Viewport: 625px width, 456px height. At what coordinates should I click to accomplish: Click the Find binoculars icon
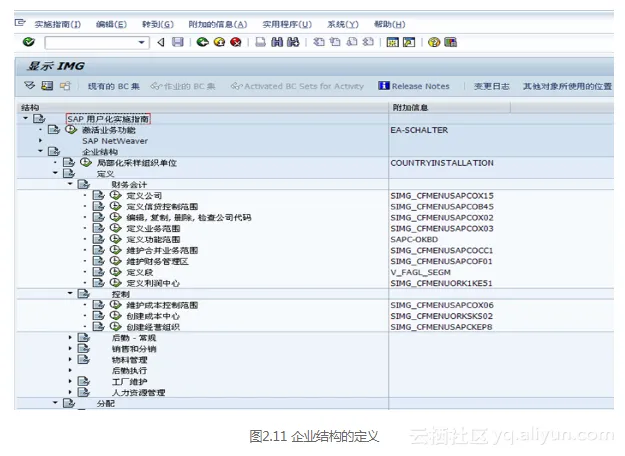277,42
